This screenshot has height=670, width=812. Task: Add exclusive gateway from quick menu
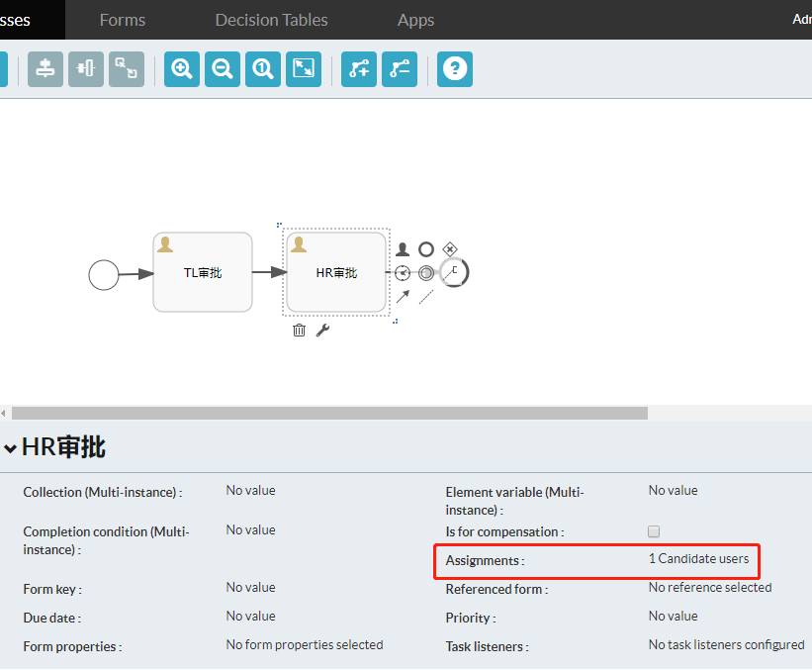coord(450,249)
